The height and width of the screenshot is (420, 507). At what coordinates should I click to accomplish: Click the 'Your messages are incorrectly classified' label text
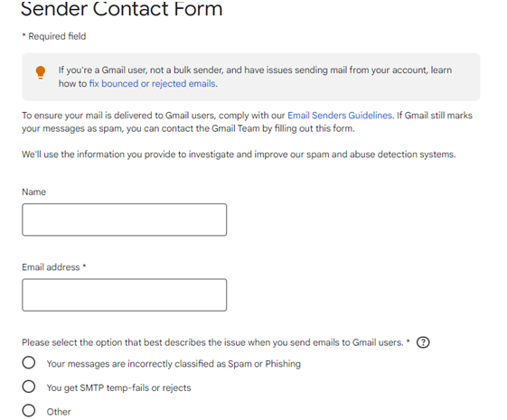(x=174, y=364)
